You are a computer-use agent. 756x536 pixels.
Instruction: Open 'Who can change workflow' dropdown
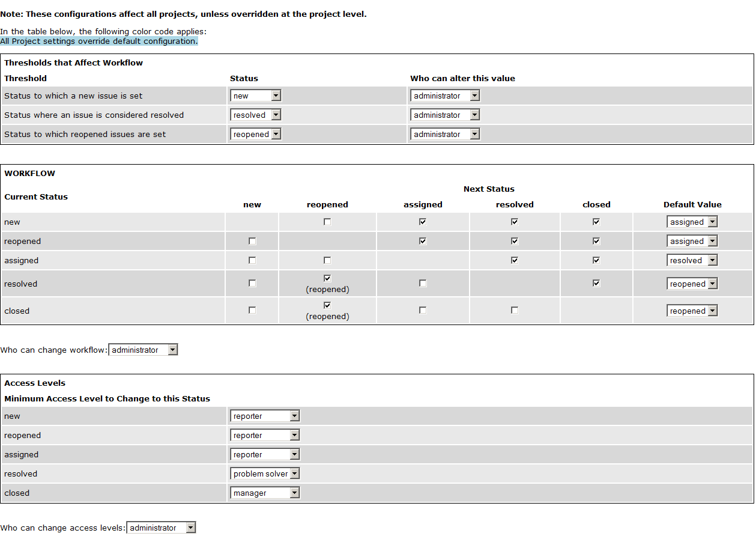click(143, 350)
